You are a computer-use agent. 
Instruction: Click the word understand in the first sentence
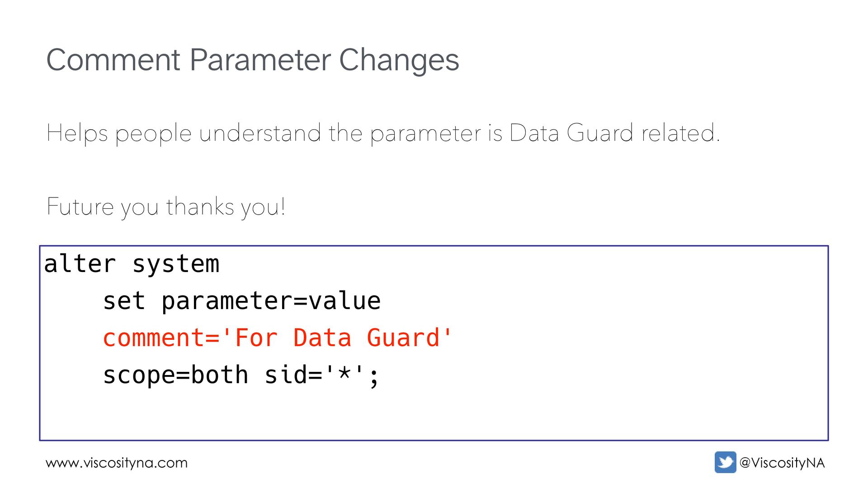coord(260,133)
